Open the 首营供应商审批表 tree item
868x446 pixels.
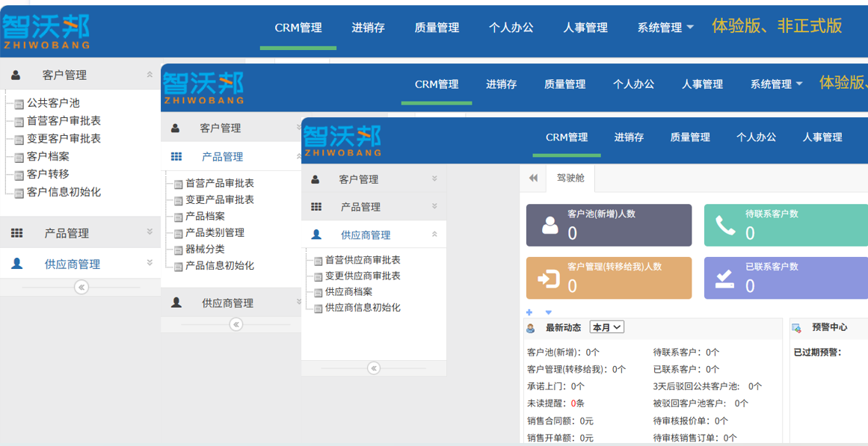point(363,259)
